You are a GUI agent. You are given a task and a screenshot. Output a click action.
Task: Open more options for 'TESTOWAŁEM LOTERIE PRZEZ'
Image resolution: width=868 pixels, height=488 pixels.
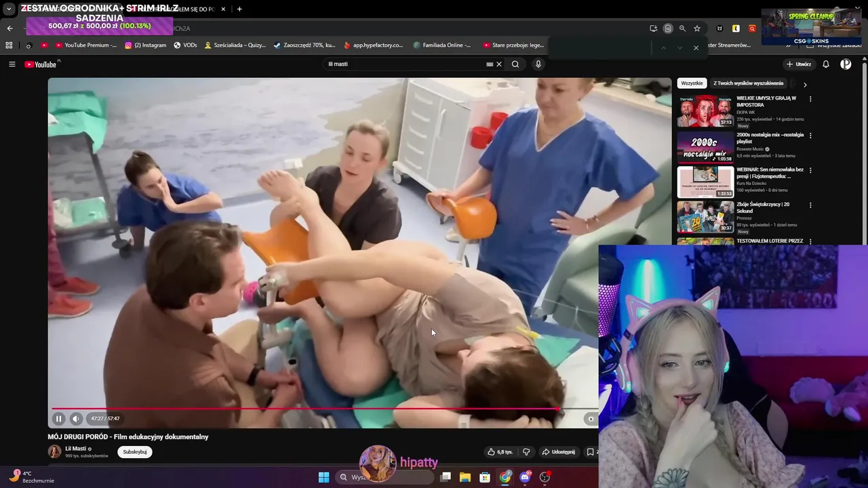[x=810, y=241]
